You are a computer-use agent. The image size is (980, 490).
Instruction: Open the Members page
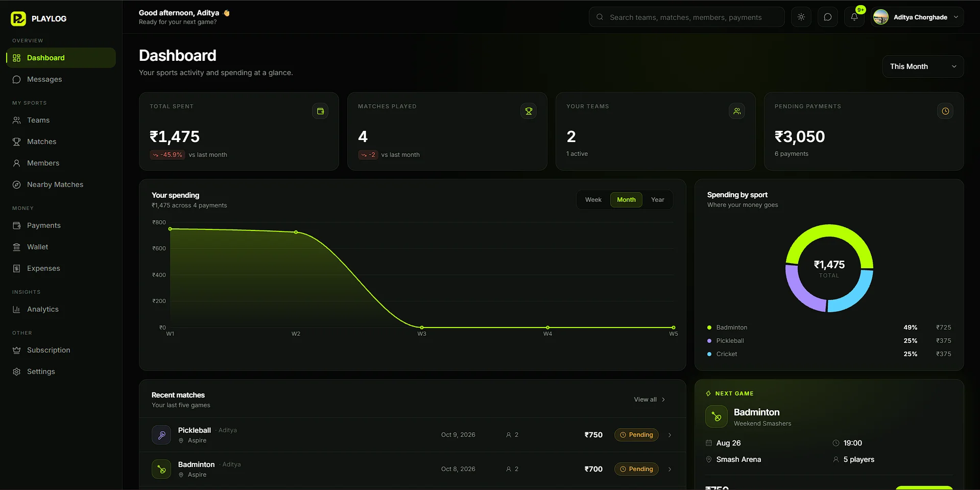click(61, 163)
